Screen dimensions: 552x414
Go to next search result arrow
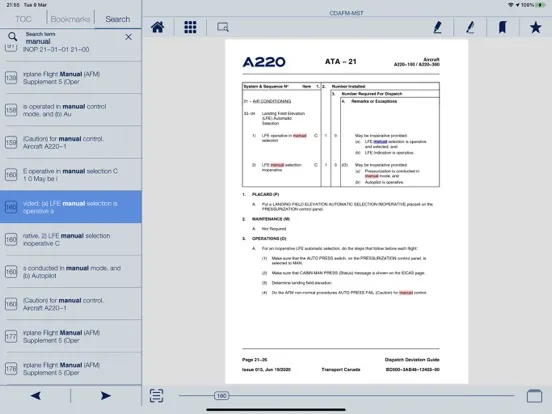[x=105, y=396]
